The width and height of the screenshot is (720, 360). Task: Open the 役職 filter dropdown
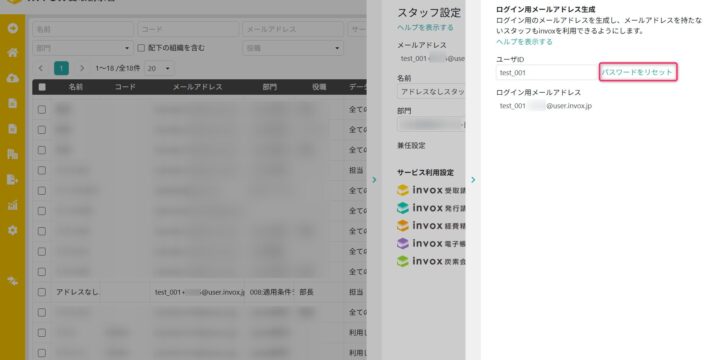(x=292, y=48)
